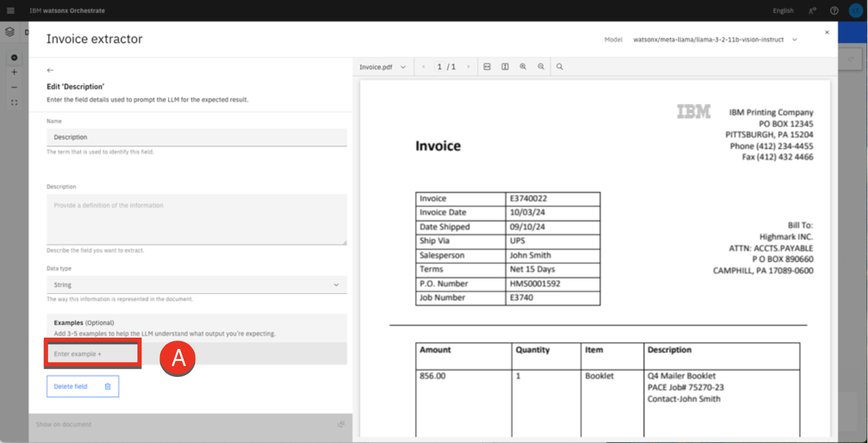
Task: Zoom out of the invoice document
Action: tap(541, 67)
